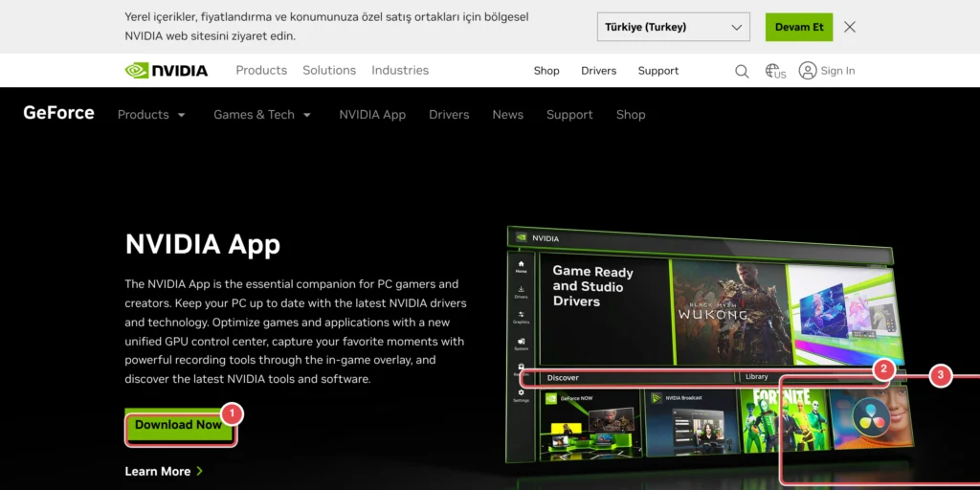Open the Türkiye (Turkey) country dropdown
980x490 pixels.
(x=673, y=27)
